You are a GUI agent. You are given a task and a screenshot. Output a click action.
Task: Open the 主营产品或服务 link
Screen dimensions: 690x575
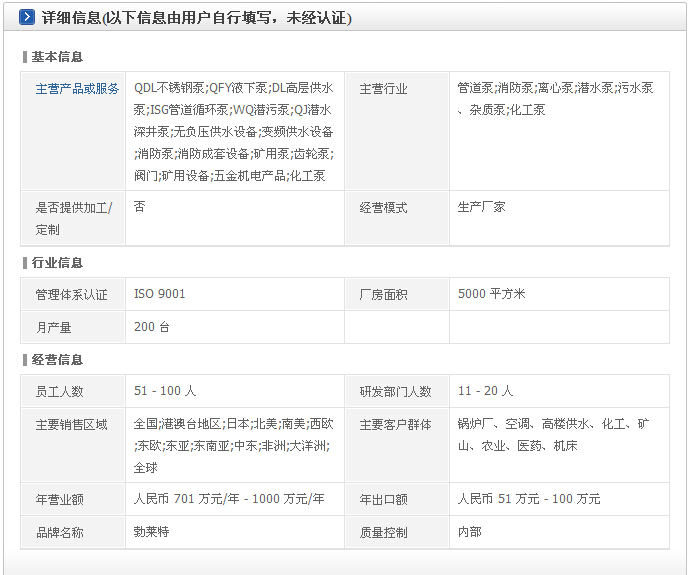(x=77, y=89)
